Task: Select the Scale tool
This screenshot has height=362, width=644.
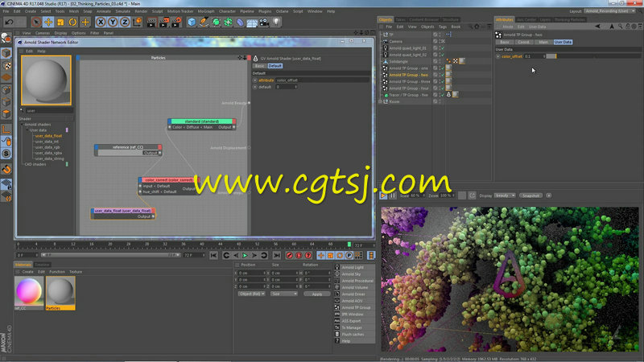Action: [60, 22]
